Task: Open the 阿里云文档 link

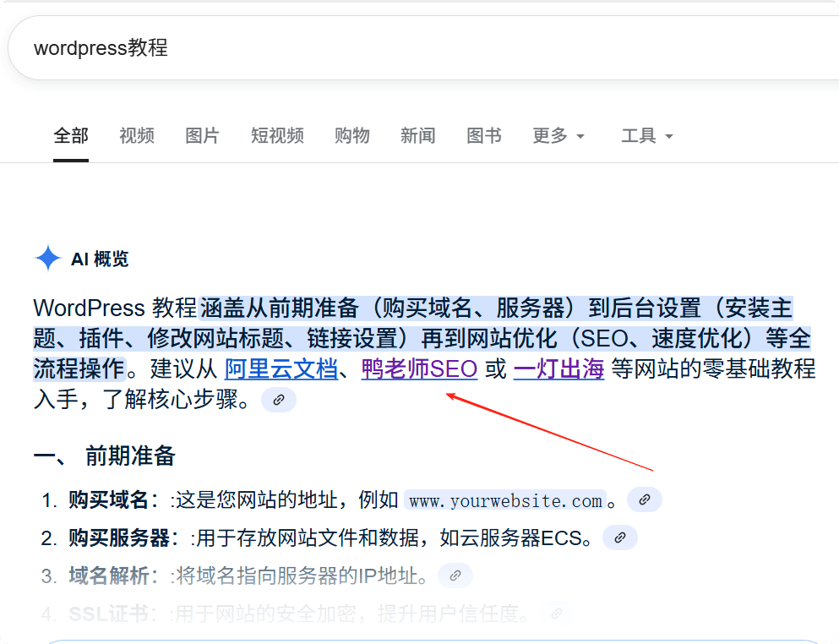Action: pyautogui.click(x=281, y=368)
